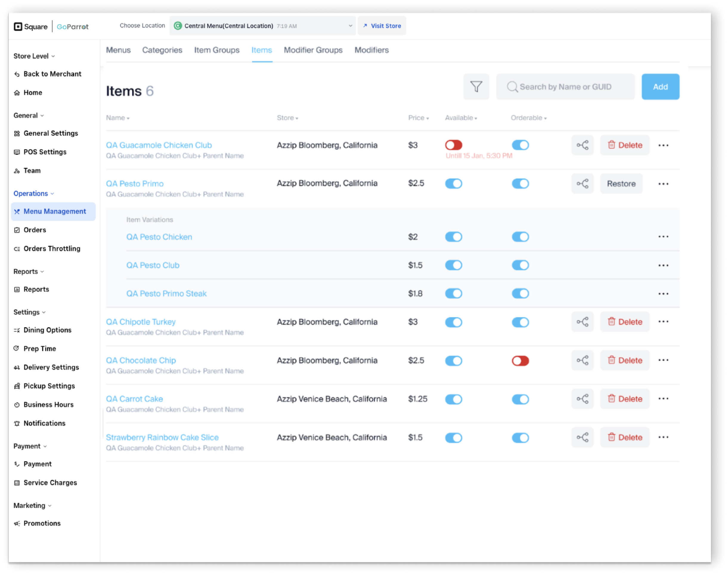728x575 pixels.
Task: Click share icon for QA Chocolate Chip
Action: click(582, 361)
